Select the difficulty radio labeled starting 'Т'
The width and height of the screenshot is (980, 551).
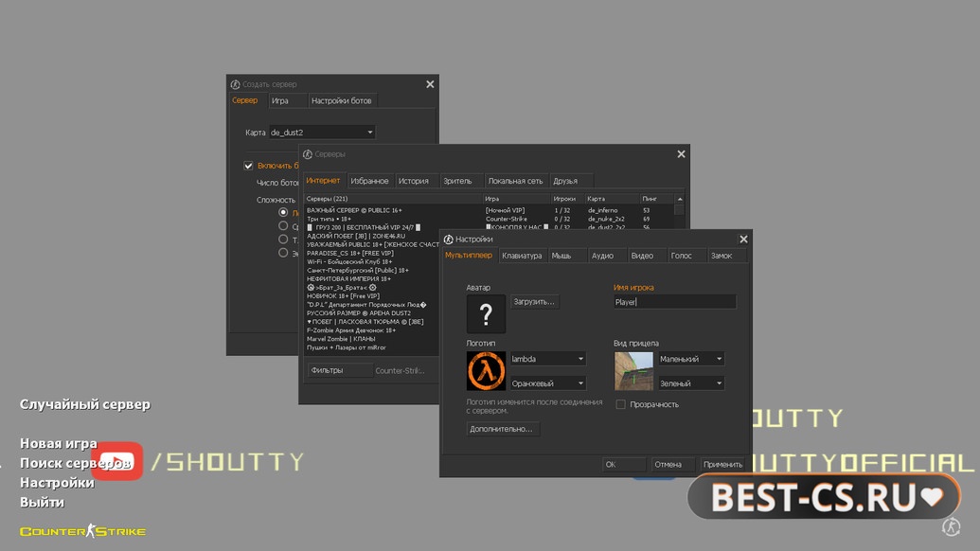283,240
